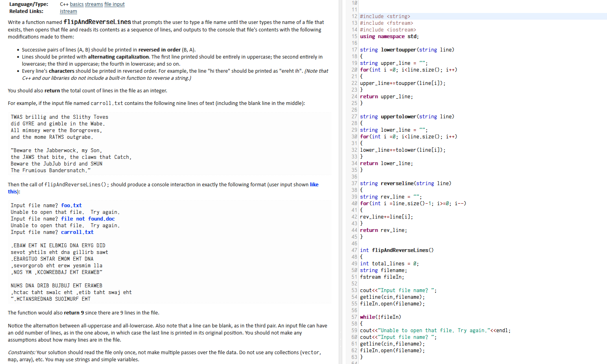Click the reverseline function definition
The height and width of the screenshot is (364, 607).
[x=397, y=183]
